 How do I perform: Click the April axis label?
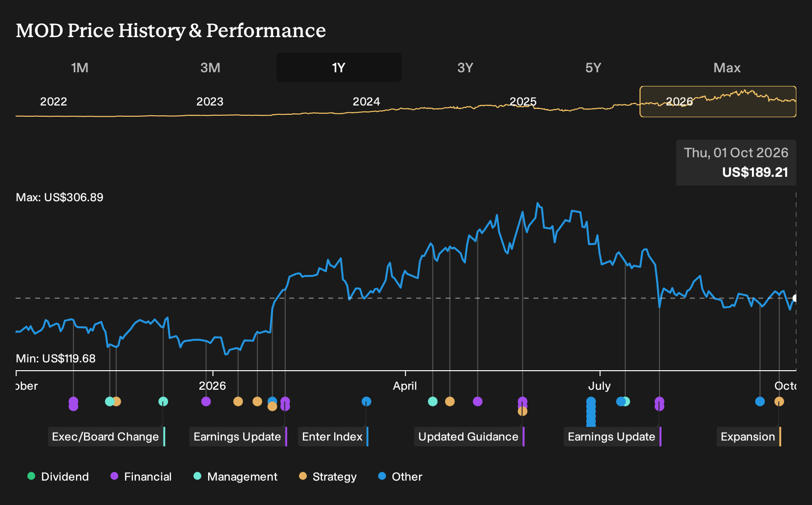(x=405, y=386)
